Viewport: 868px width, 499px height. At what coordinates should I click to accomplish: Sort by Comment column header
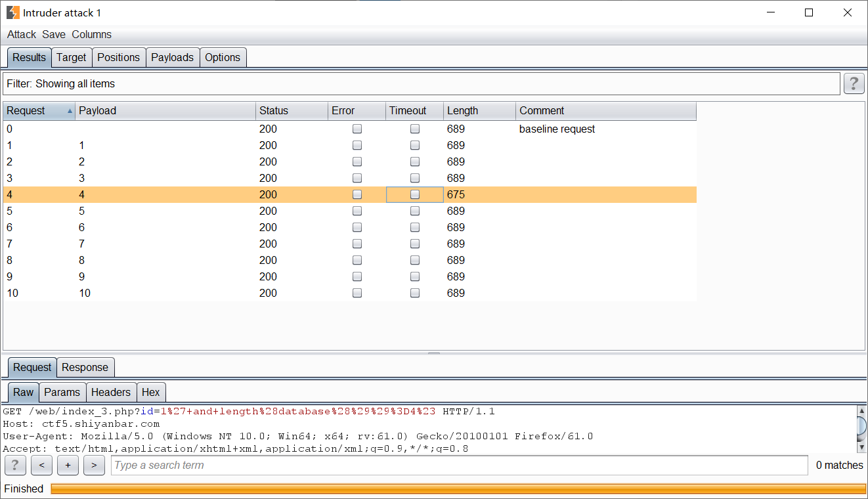[x=606, y=111]
